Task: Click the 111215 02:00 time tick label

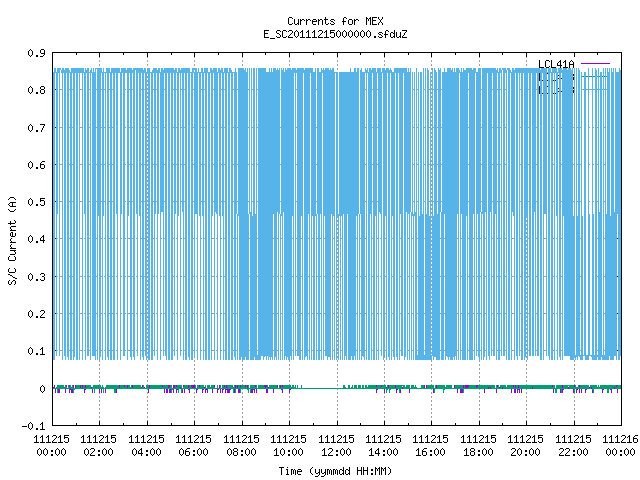Action: click(x=98, y=446)
